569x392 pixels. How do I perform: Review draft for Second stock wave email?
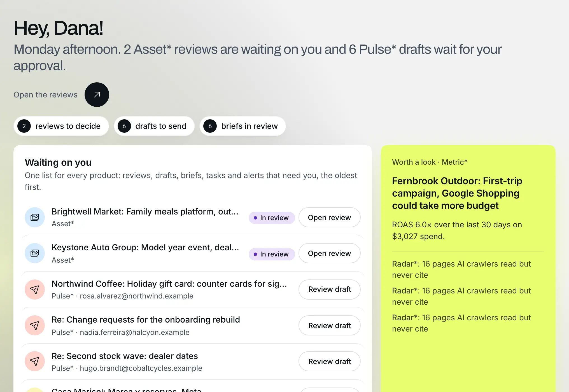(329, 361)
